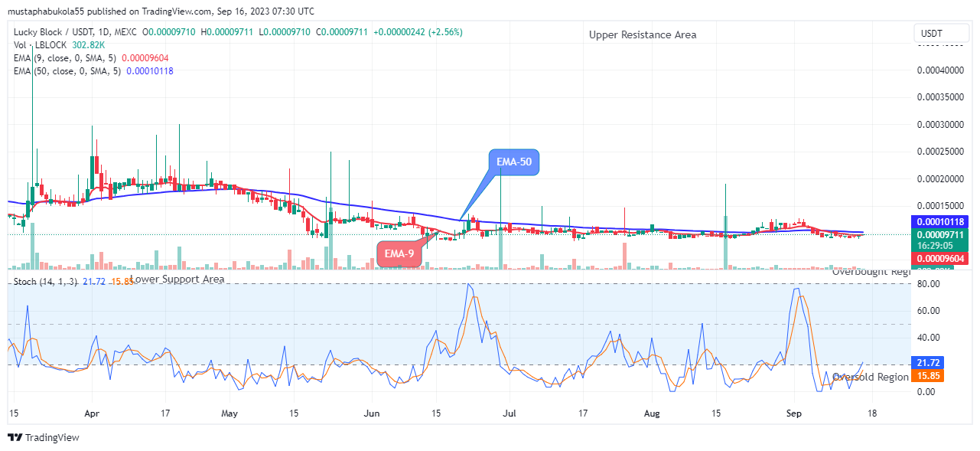
Task: Click the Jun date on the time axis
Action: click(x=372, y=412)
